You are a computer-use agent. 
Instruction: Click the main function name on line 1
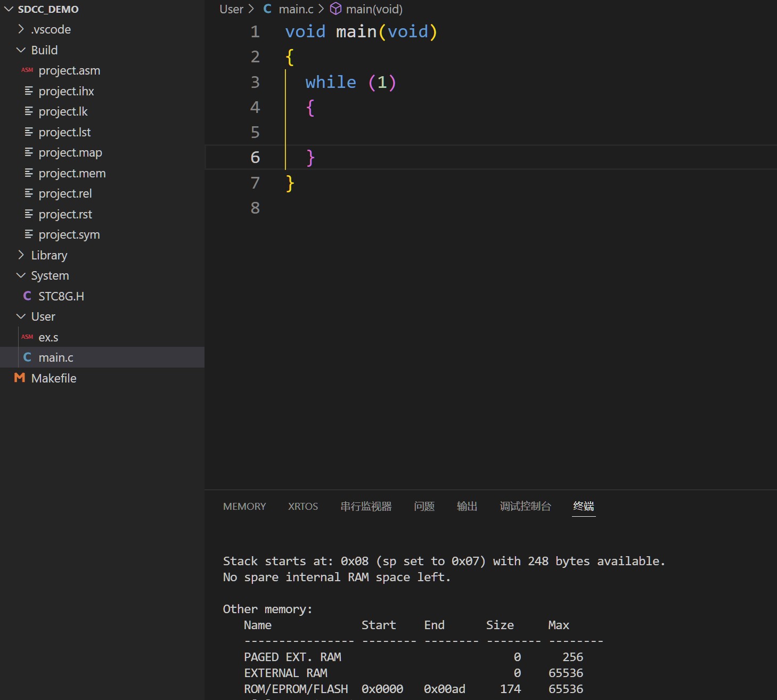click(356, 32)
